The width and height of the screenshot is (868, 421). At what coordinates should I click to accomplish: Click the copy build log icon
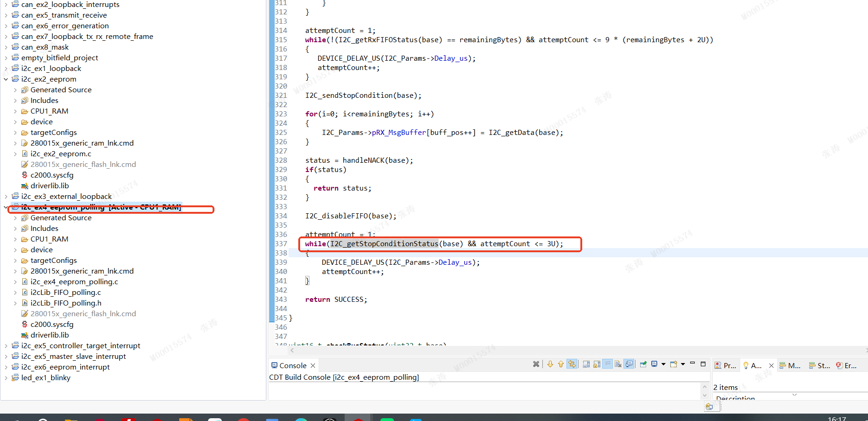click(586, 364)
